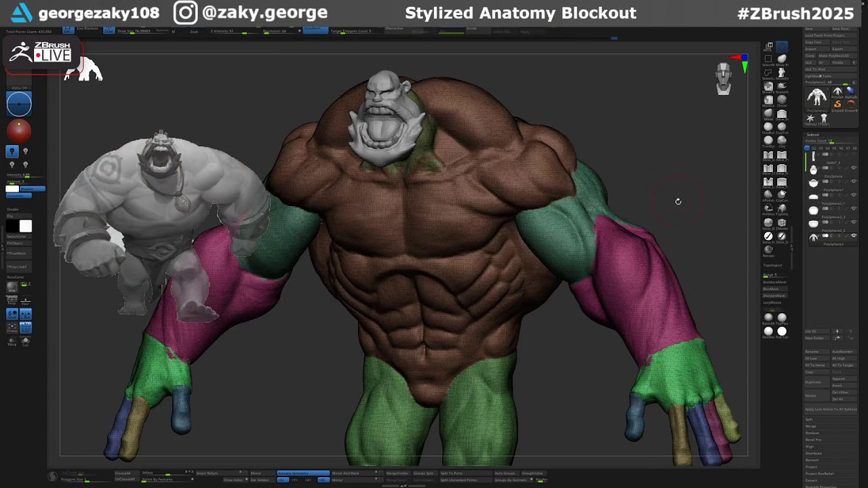This screenshot has height=488, width=868.
Task: Switch to subtool visibility set V8
Action: (x=854, y=148)
